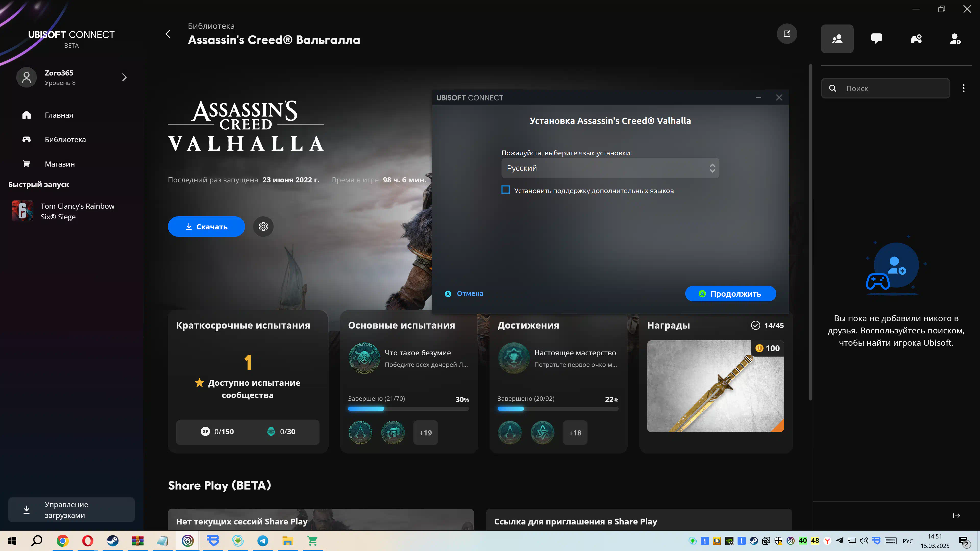Click the РУС language indicator in the tray
This screenshot has height=551, width=980.
point(908,541)
